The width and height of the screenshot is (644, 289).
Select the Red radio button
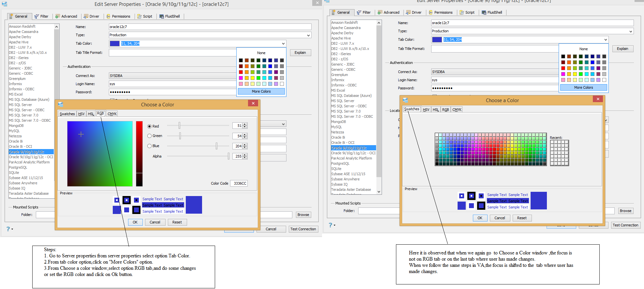point(149,126)
